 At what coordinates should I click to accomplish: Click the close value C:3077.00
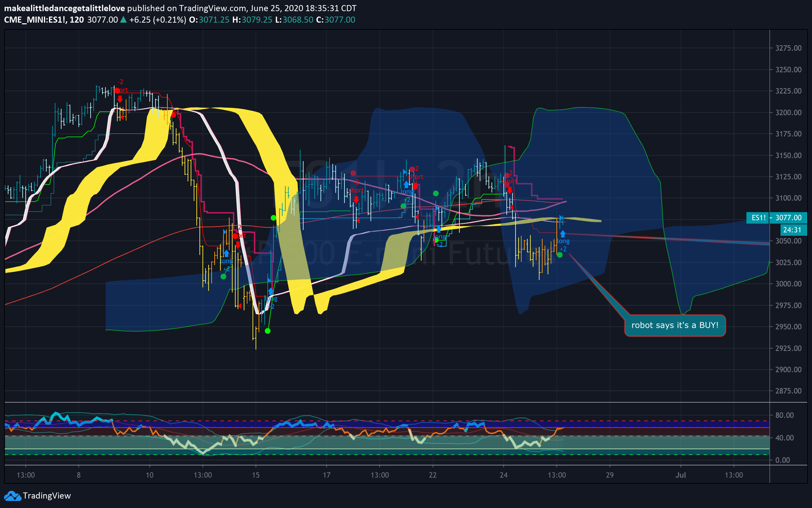(336, 20)
